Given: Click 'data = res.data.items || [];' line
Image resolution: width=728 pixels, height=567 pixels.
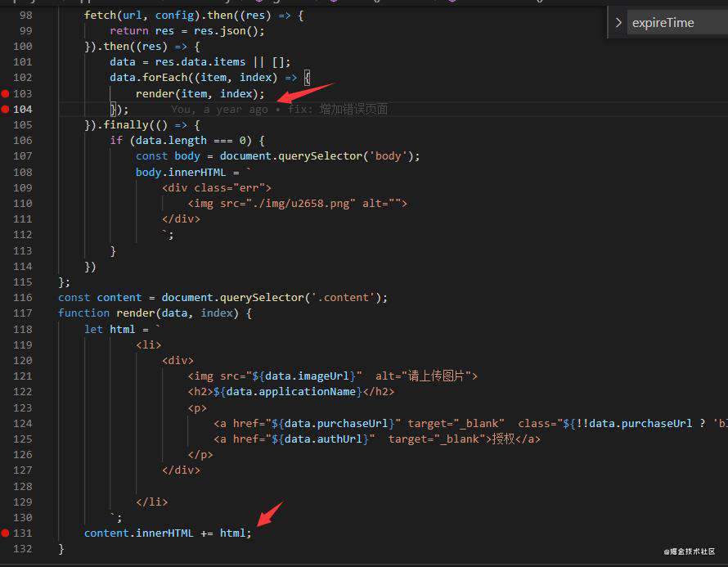Looking at the screenshot, I should pyautogui.click(x=200, y=62).
